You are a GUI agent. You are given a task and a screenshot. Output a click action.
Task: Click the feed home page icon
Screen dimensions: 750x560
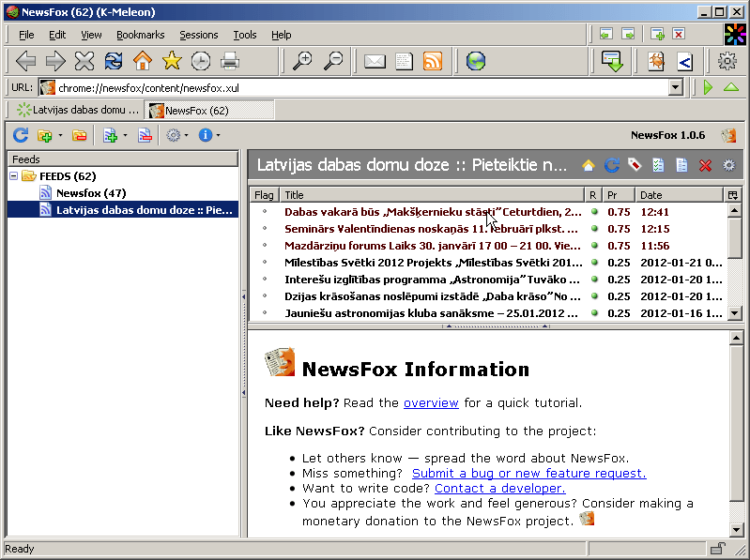coord(589,165)
